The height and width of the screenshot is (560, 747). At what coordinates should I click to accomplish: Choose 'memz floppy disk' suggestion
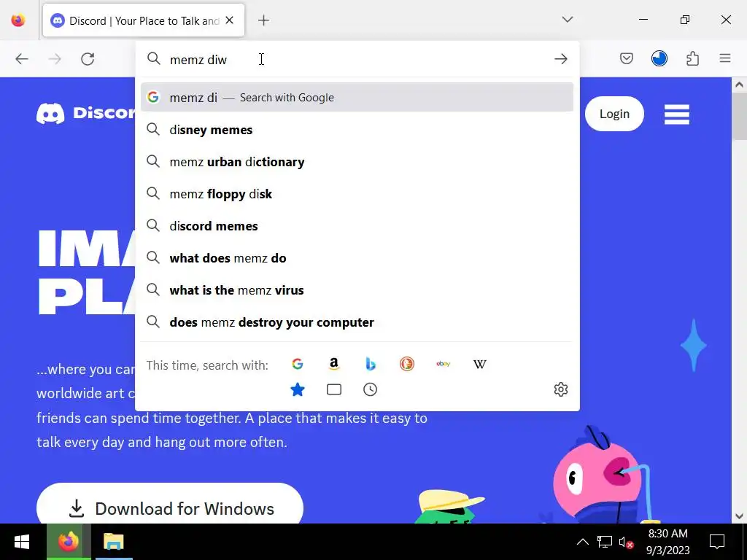point(357,194)
